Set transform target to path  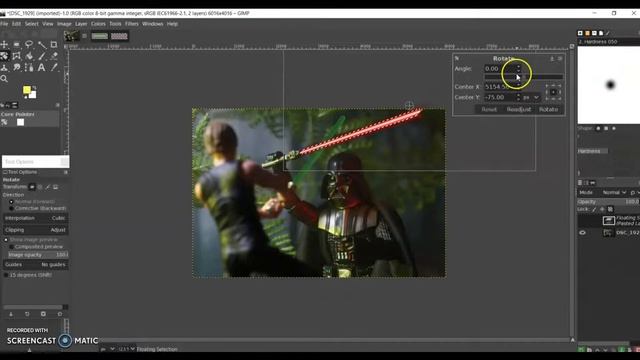(48, 187)
